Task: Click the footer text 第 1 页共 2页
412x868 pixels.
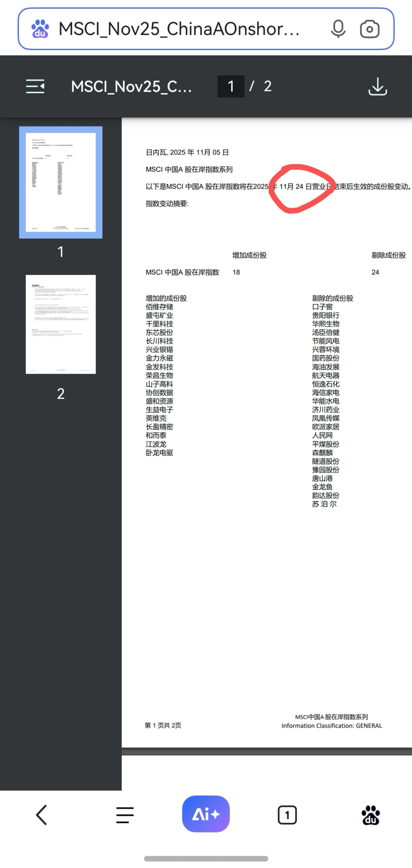Action: pos(163,725)
